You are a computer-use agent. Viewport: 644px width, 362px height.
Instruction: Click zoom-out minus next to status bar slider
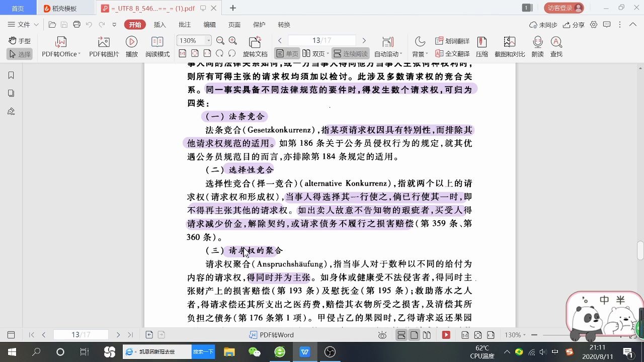point(534,335)
